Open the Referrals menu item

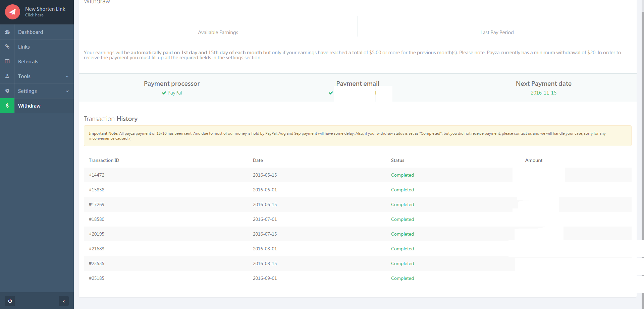pos(28,62)
